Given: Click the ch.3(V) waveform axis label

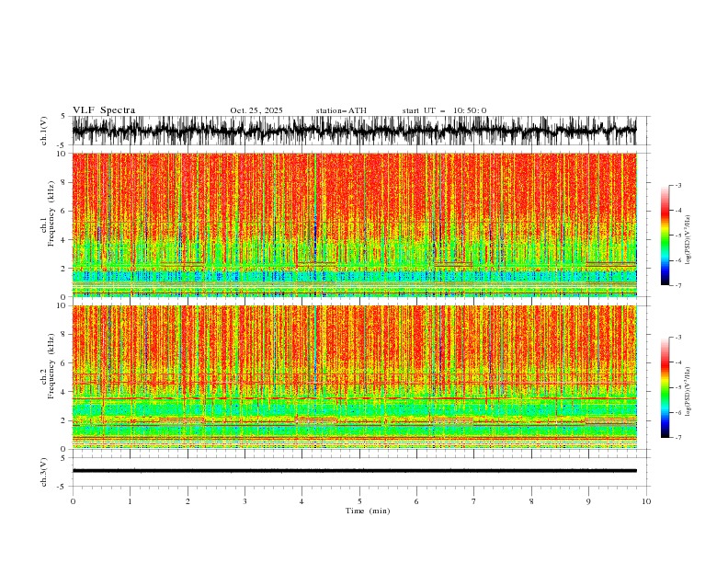Looking at the screenshot, I should point(44,472).
